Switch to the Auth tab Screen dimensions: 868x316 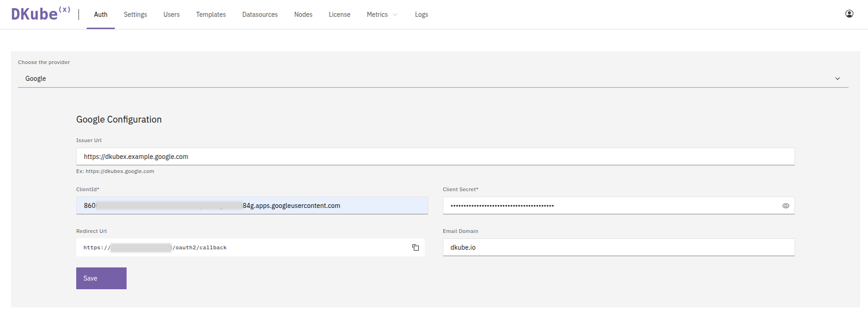pyautogui.click(x=100, y=15)
